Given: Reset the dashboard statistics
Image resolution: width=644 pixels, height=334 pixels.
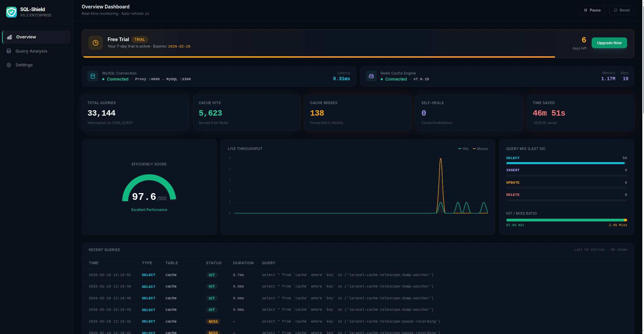Looking at the screenshot, I should 621,10.
